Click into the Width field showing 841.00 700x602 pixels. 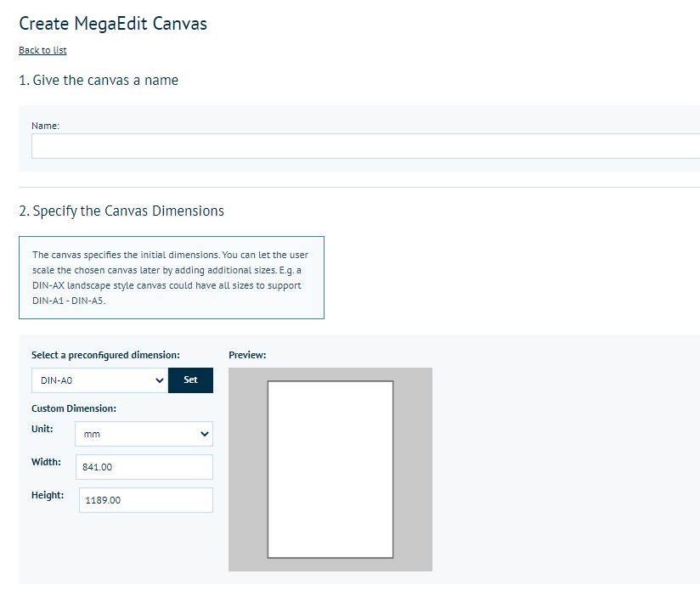click(x=144, y=467)
